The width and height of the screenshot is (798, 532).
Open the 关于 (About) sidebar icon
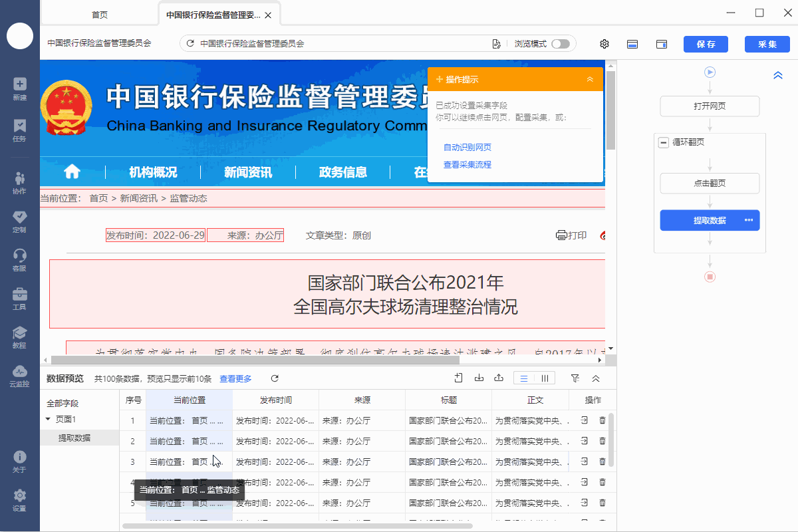(20, 461)
